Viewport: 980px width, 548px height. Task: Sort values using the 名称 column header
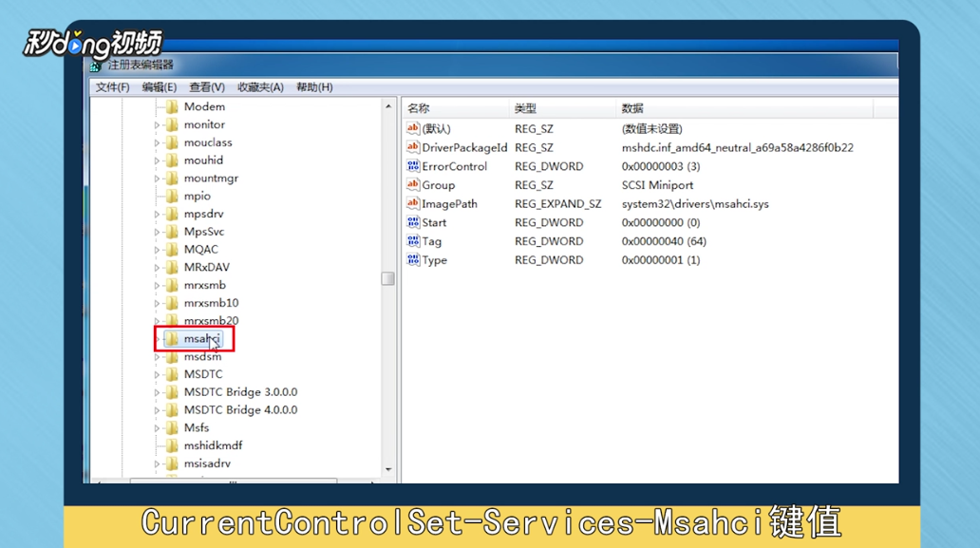click(418, 107)
